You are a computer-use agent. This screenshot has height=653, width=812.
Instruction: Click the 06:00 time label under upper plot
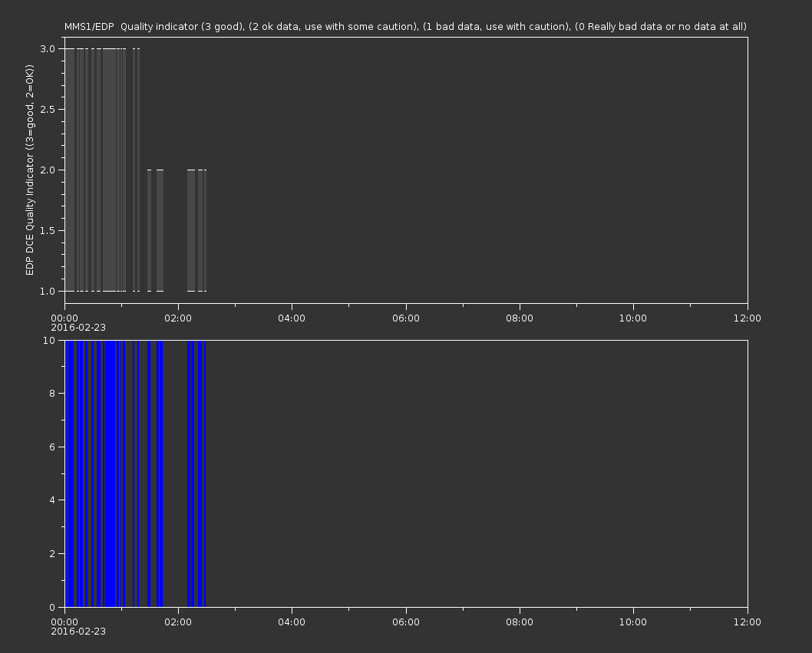coord(406,318)
